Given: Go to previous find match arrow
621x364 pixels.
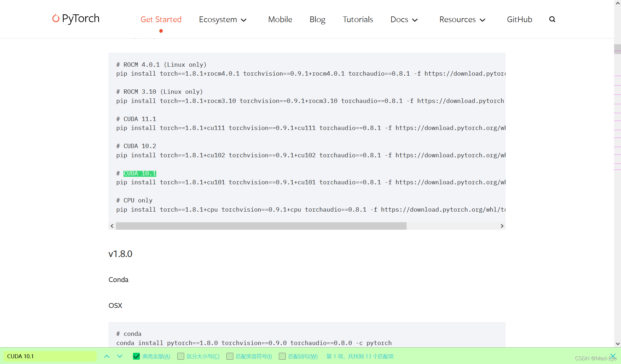Looking at the screenshot, I should coord(107,356).
